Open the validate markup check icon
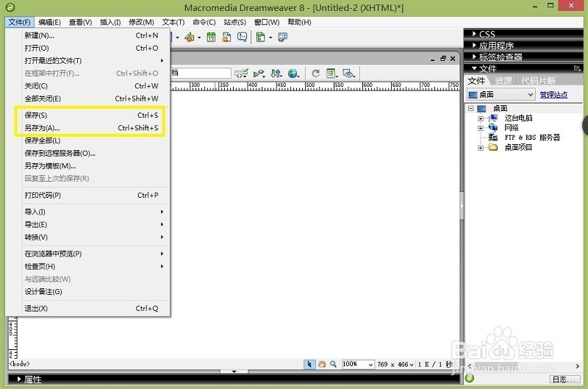The height and width of the screenshot is (389, 588). [241, 73]
